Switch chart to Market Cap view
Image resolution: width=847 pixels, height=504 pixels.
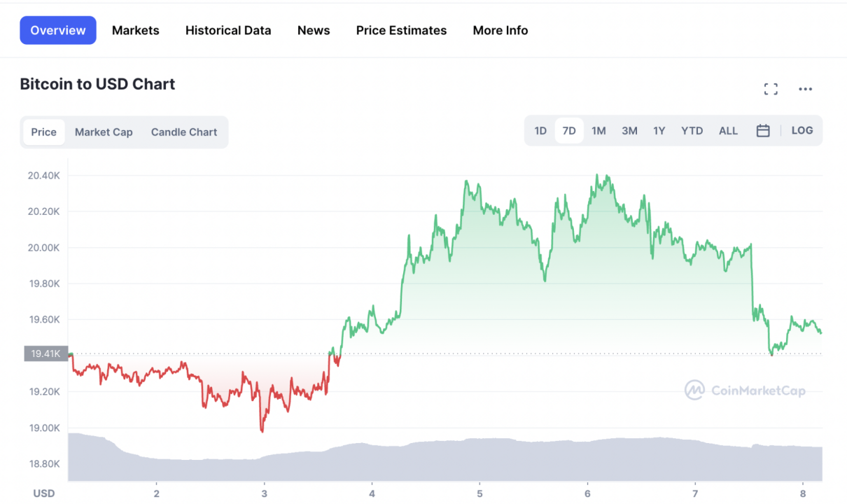(104, 132)
